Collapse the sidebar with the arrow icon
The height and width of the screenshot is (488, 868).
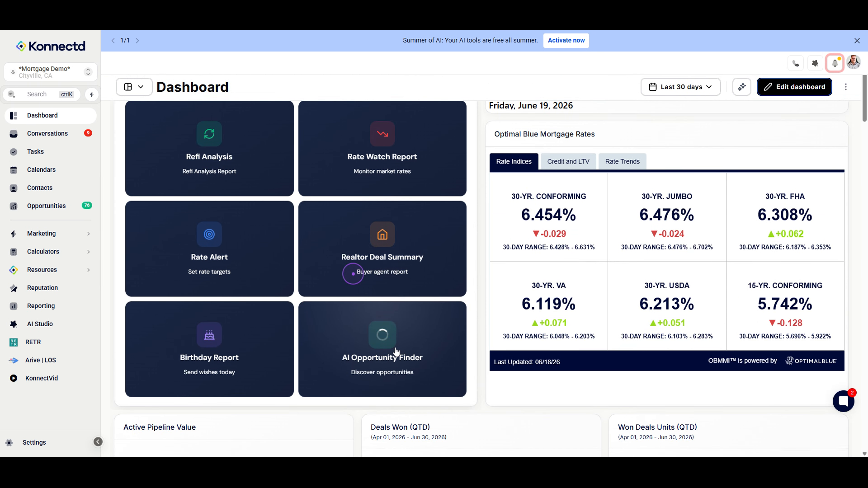click(98, 442)
